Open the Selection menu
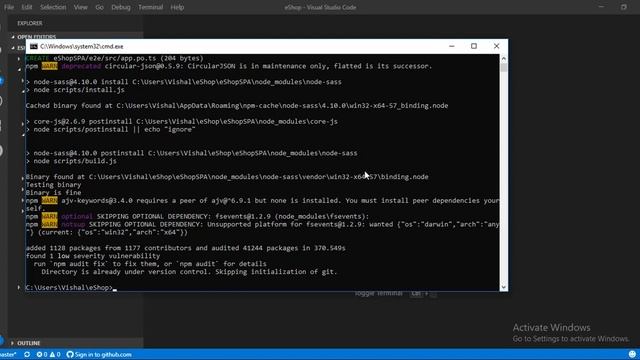 click(53, 7)
